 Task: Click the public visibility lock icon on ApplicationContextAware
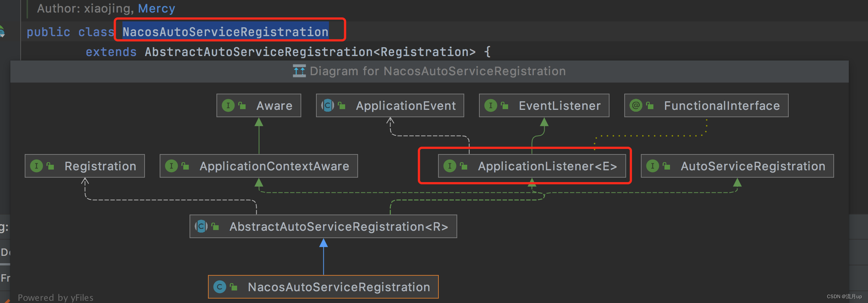pos(185,166)
